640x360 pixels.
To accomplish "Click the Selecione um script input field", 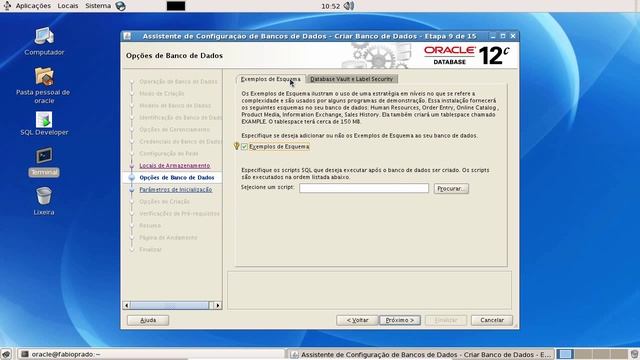I will point(364,188).
